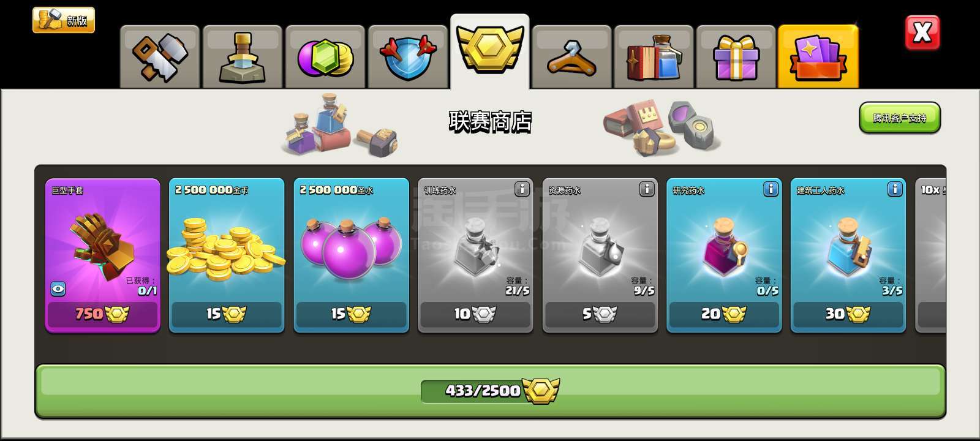Show info for the Builder Potion card
The image size is (980, 441).
895,189
